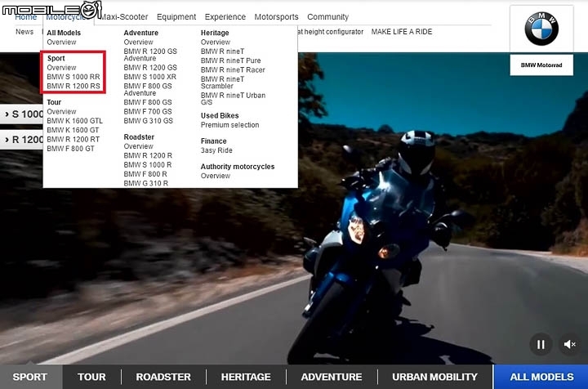Choose BMW R 1200 GS Adventure

(x=150, y=55)
